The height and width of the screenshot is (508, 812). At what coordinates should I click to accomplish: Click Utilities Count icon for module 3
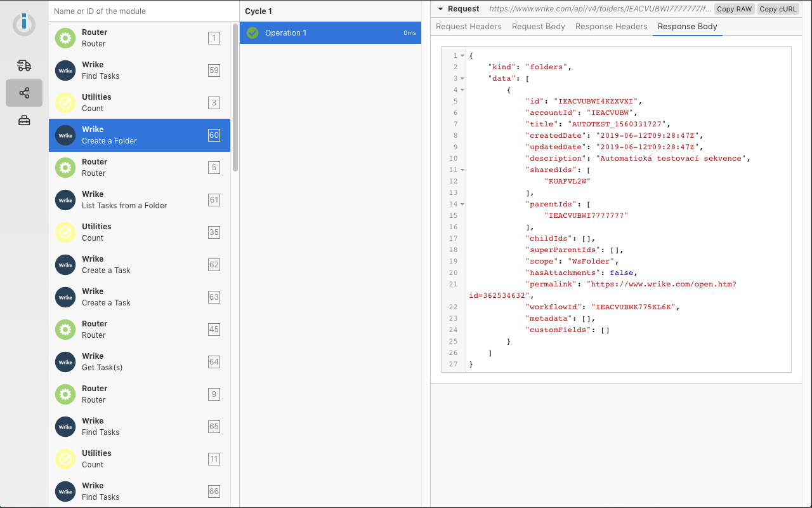pos(65,103)
